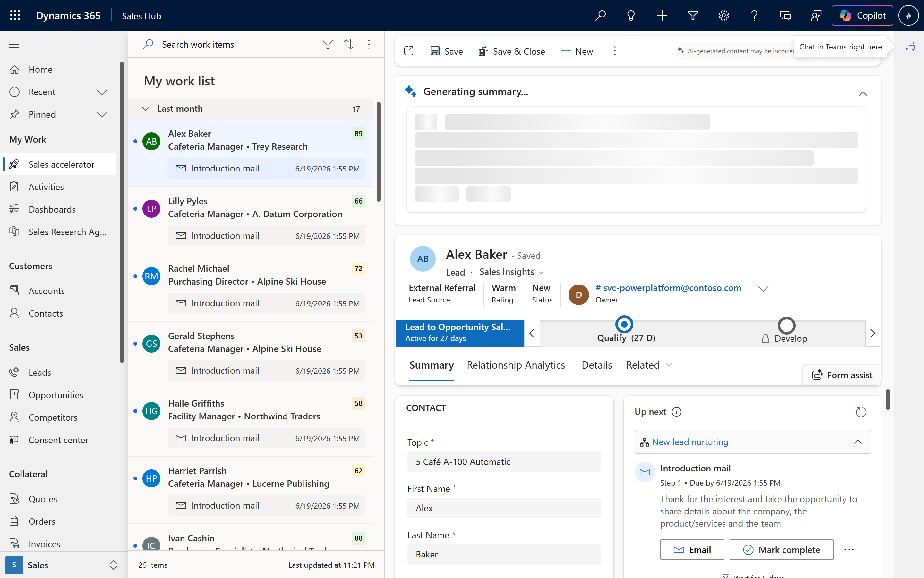Screen dimensions: 924x578
Task: Click Save & Close
Action: click(x=512, y=51)
